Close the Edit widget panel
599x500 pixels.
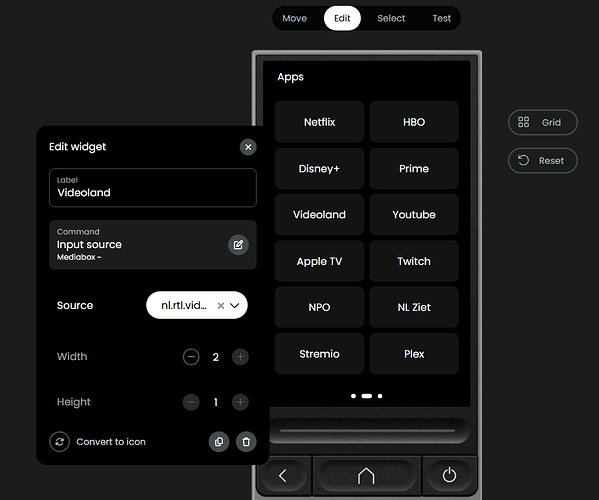coord(248,147)
